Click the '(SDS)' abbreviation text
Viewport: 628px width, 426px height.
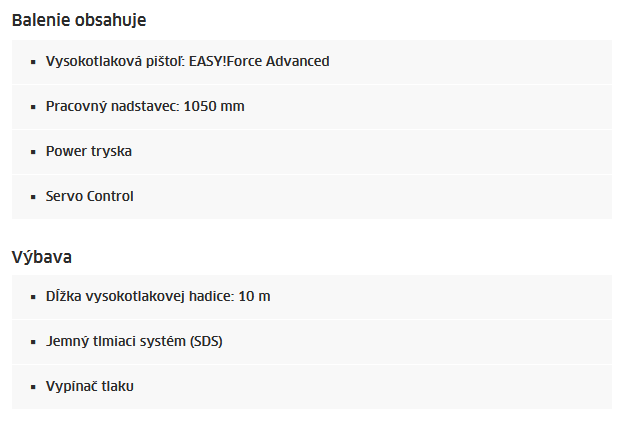coord(206,342)
